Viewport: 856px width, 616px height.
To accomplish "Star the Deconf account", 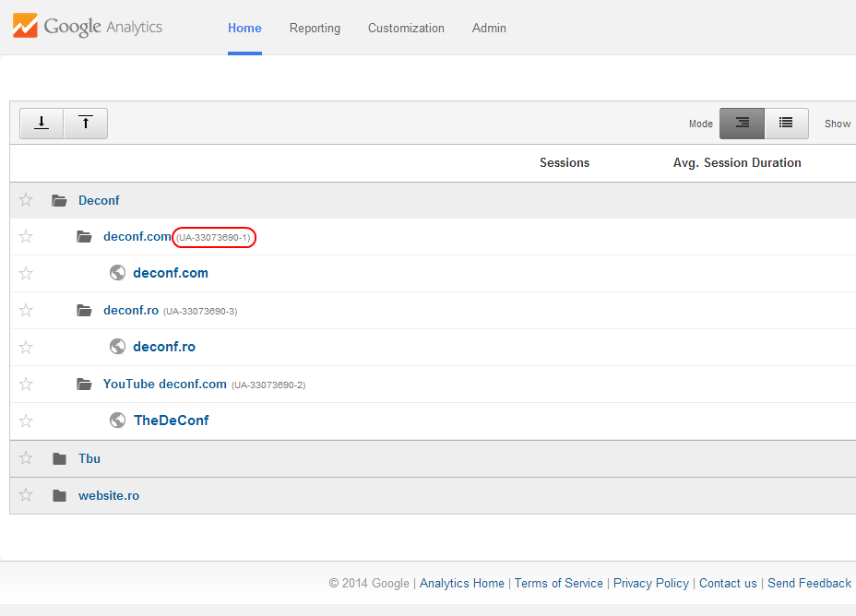I will (26, 200).
